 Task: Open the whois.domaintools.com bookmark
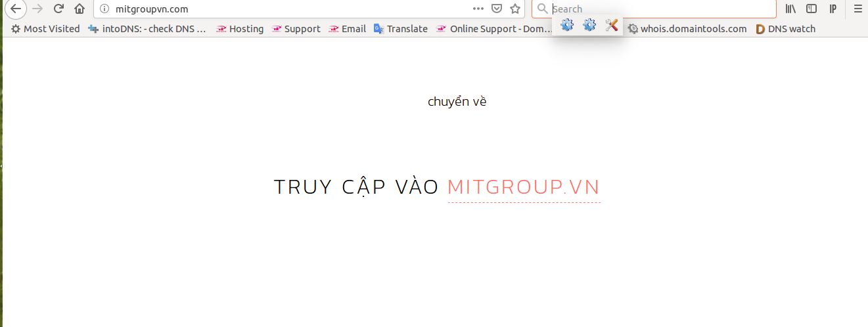coord(687,29)
